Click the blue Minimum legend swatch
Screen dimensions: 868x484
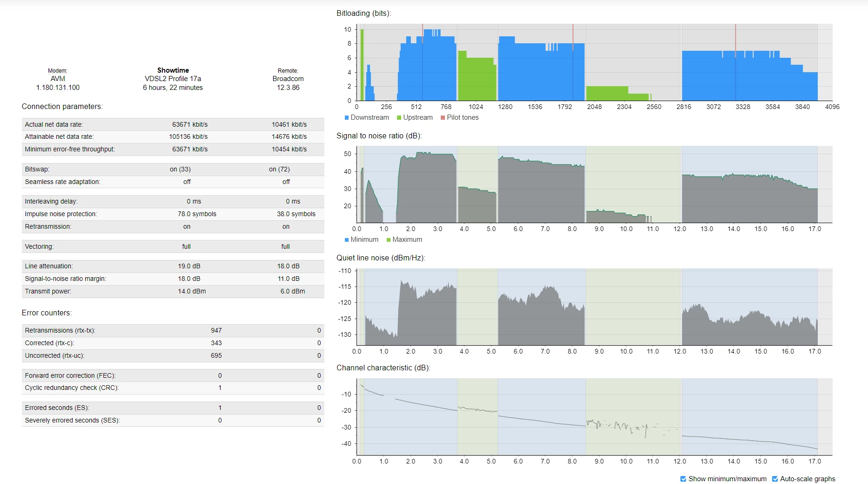point(347,240)
